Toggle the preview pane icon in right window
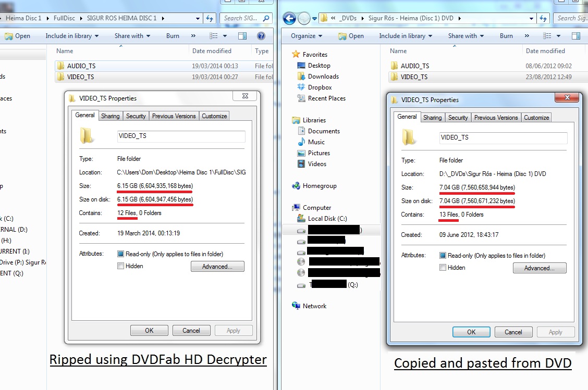This screenshot has height=390, width=588. [576, 36]
